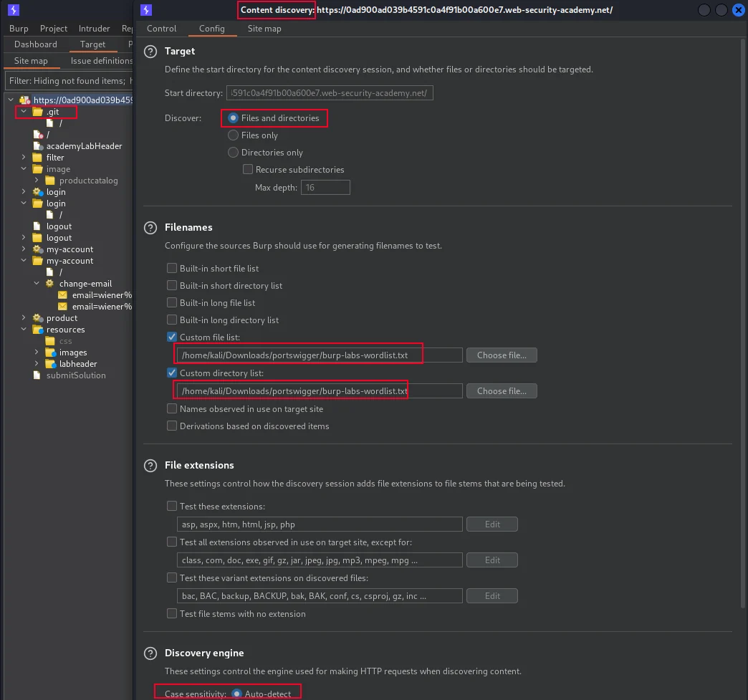Click Choose file for custom file list
748x700 pixels.
pyautogui.click(x=502, y=355)
